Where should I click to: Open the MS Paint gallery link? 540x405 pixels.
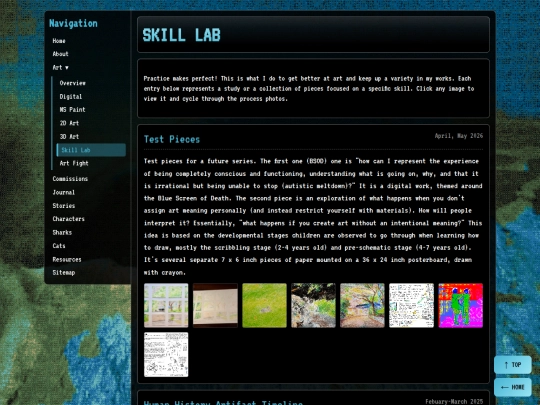click(72, 110)
